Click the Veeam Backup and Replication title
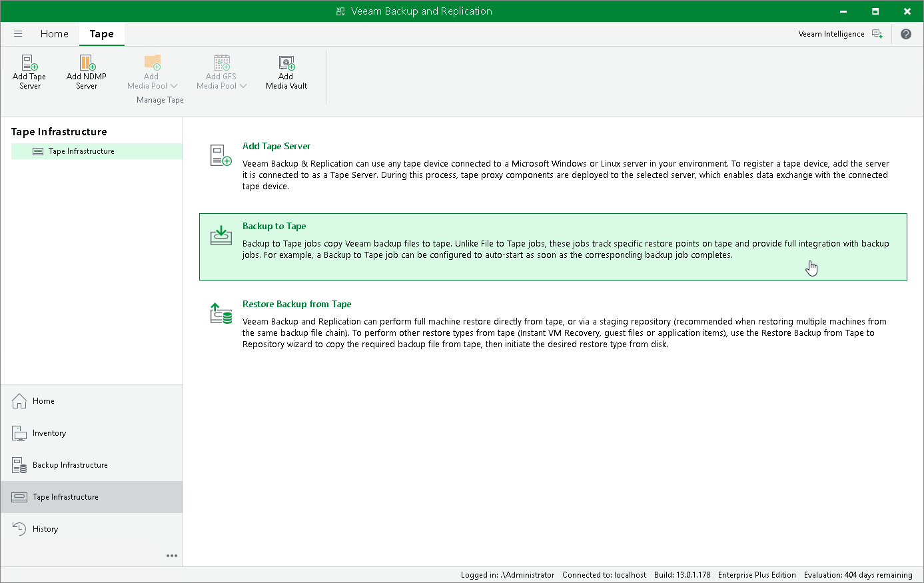Image resolution: width=924 pixels, height=583 pixels. (x=421, y=11)
